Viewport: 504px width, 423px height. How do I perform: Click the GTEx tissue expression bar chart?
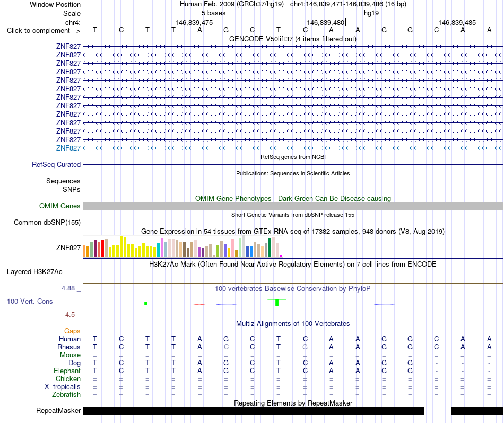183,246
